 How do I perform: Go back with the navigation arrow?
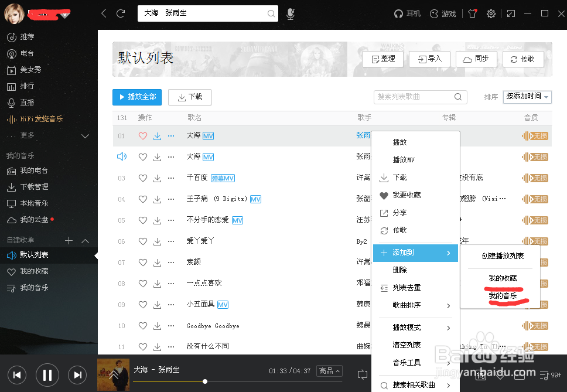coord(104,13)
